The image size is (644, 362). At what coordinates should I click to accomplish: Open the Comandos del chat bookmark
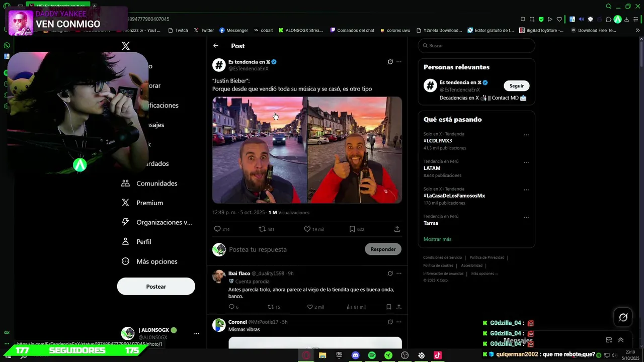pos(352,30)
